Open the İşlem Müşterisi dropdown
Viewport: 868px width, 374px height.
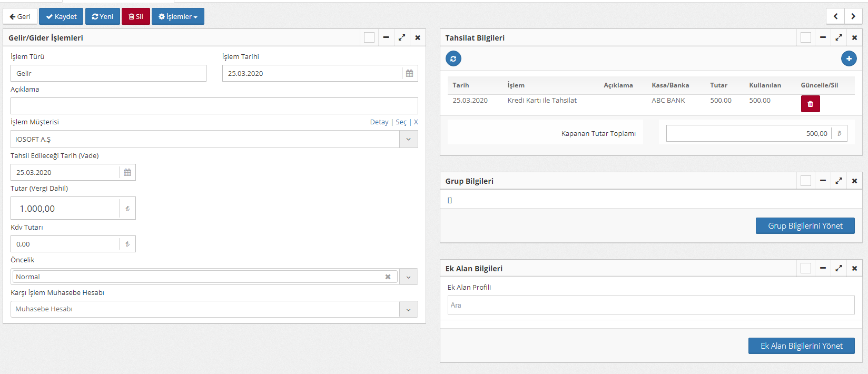click(x=408, y=139)
